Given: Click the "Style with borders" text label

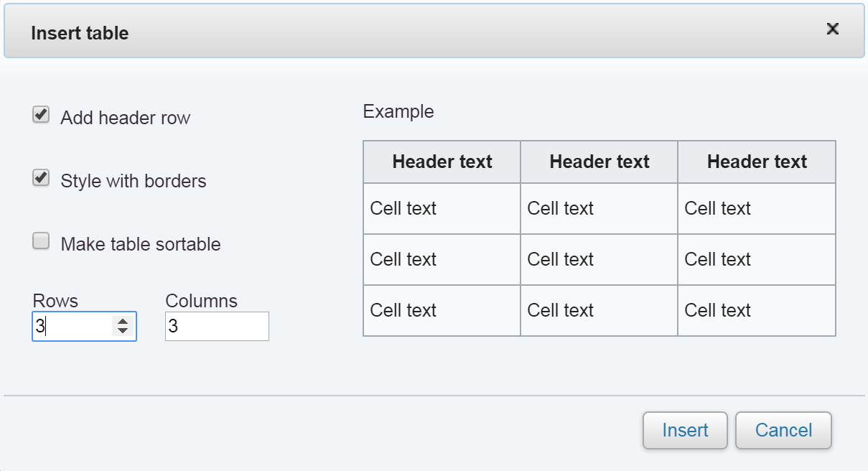Looking at the screenshot, I should [x=134, y=181].
